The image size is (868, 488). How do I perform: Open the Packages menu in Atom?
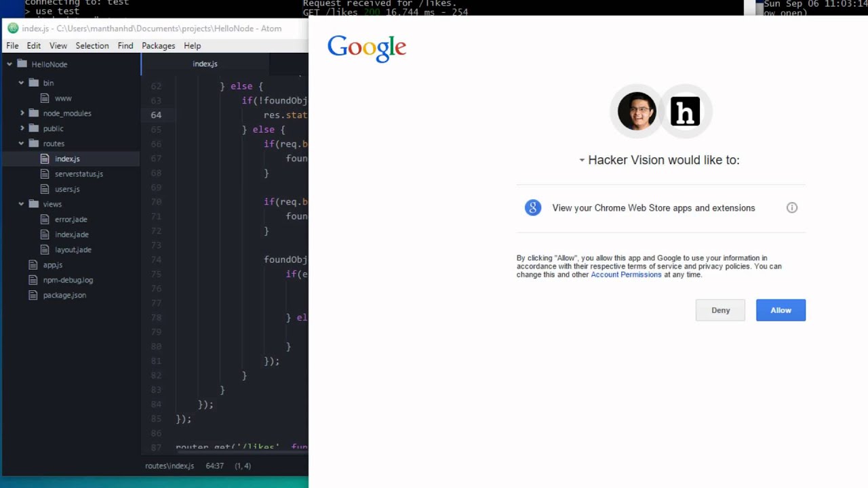pos(158,45)
